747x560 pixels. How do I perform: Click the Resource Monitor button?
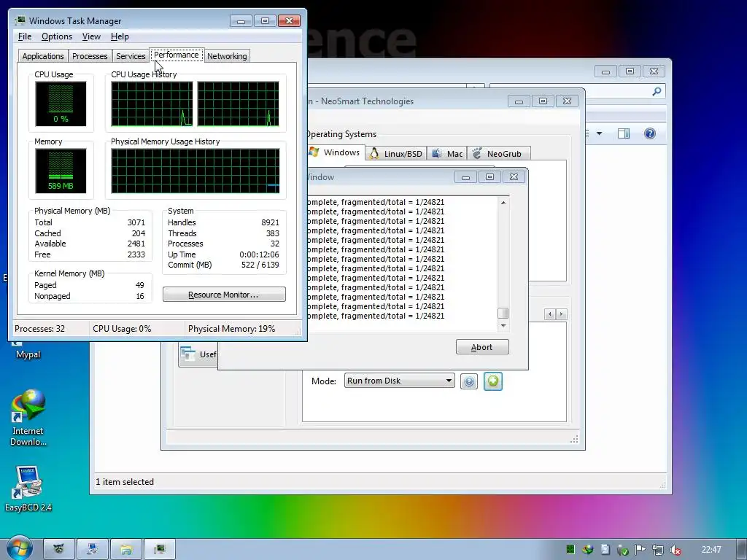(224, 295)
